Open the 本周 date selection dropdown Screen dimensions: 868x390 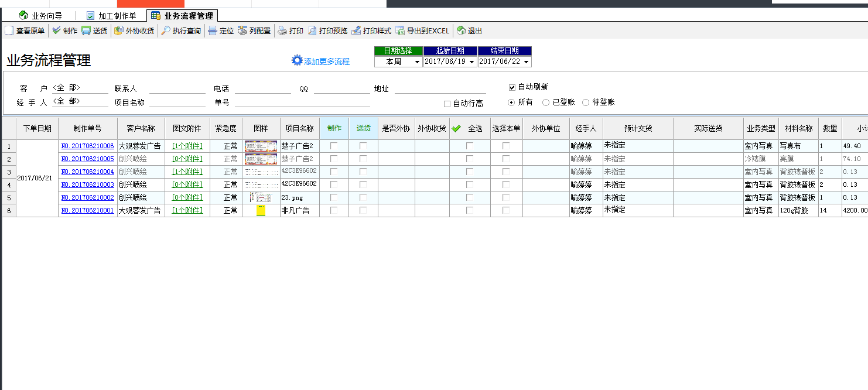pos(417,62)
